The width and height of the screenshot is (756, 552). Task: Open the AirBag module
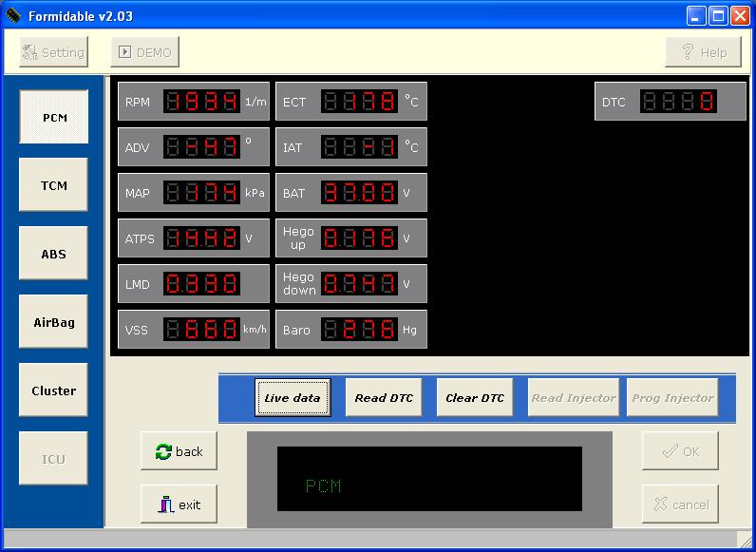click(53, 322)
